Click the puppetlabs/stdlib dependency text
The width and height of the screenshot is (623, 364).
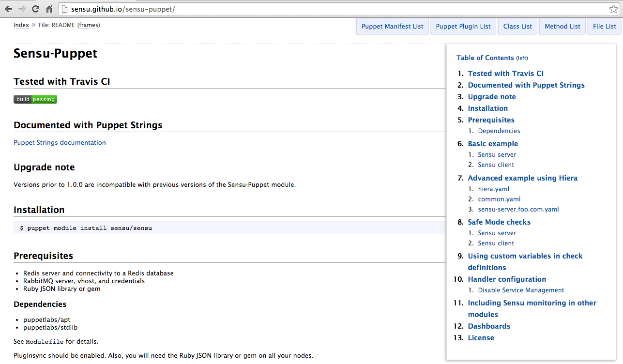50,327
